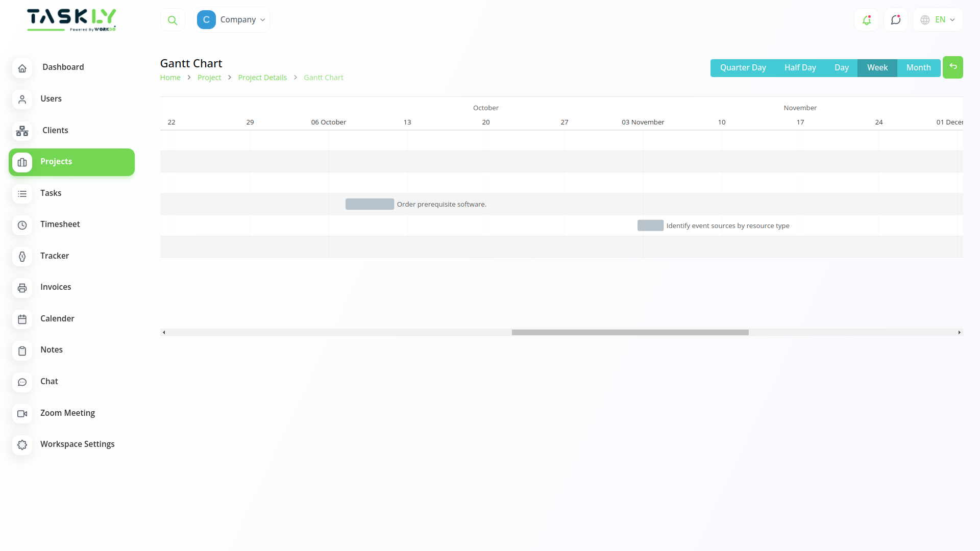
Task: Click the Order prerequisite software Gantt bar
Action: point(370,204)
